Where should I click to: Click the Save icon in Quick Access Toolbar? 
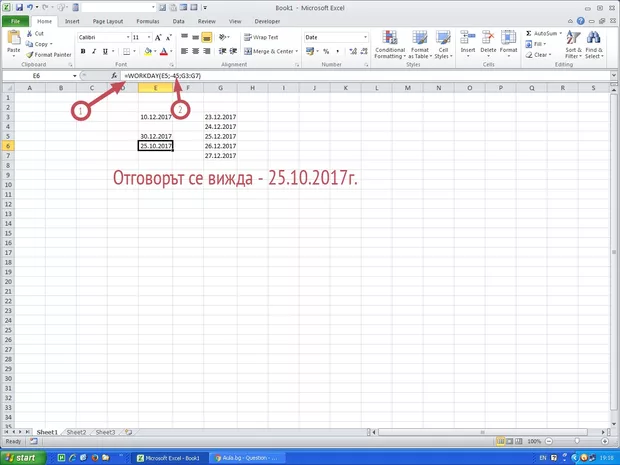19,8
